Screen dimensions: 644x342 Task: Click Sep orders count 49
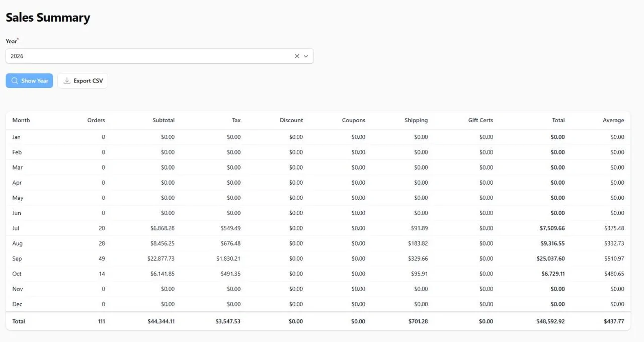(102, 259)
